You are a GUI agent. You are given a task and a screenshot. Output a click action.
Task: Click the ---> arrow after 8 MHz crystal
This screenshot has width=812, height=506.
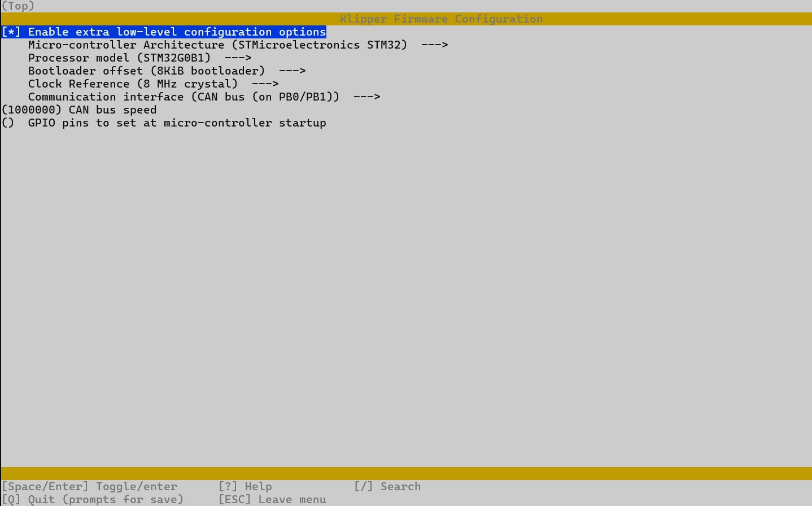265,84
